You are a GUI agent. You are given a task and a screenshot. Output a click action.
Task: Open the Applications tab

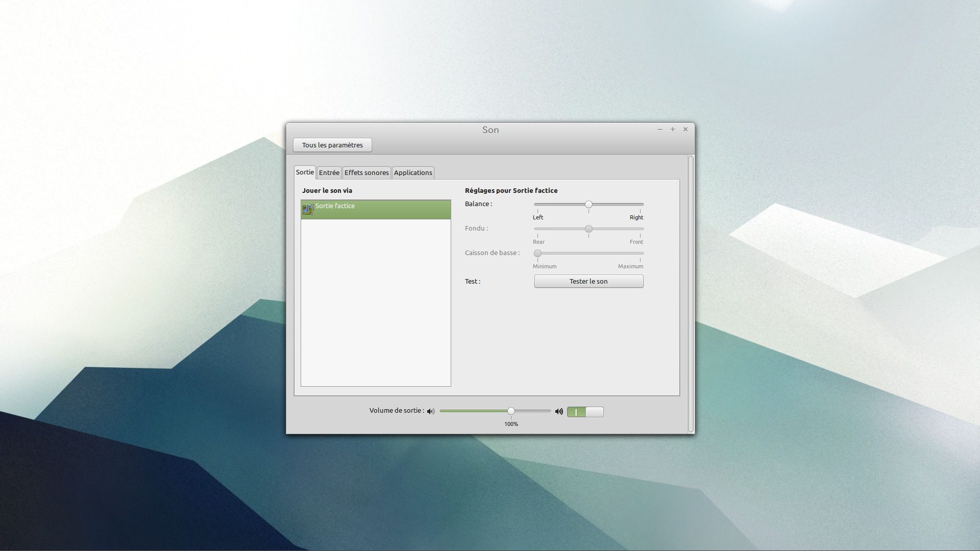(413, 172)
